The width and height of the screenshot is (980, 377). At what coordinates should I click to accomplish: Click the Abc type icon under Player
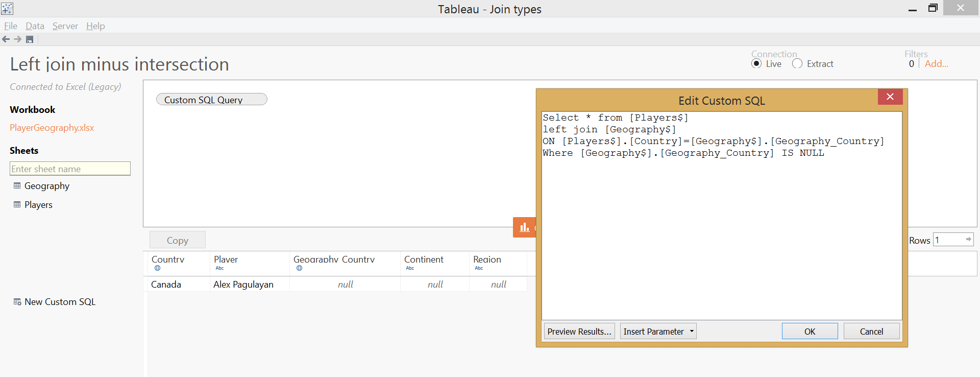[x=219, y=268]
